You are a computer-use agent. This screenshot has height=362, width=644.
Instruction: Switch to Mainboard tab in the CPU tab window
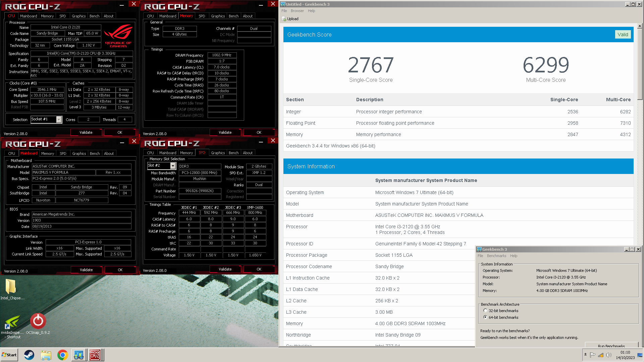click(x=29, y=16)
